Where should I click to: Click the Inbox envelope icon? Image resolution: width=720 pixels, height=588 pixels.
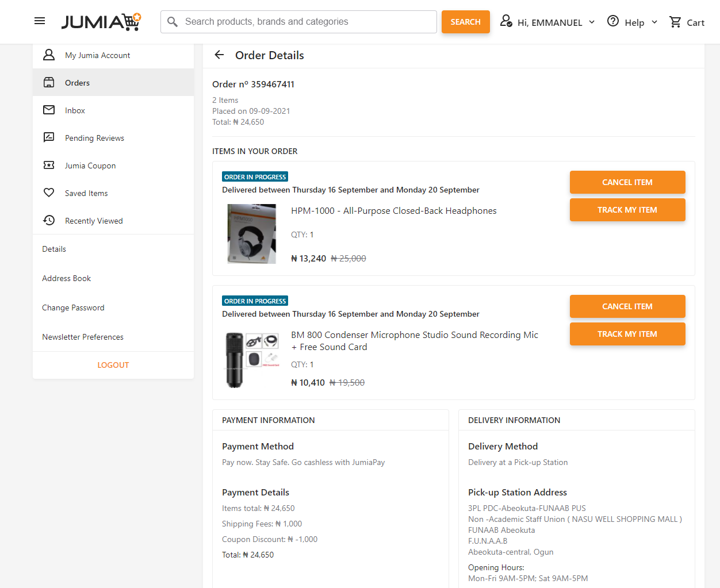pos(49,110)
